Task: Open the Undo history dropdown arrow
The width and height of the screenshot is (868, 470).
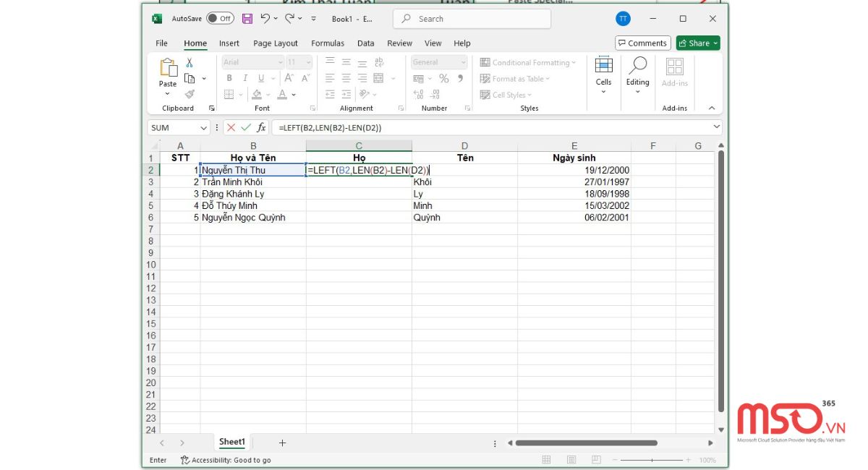Action: point(276,19)
